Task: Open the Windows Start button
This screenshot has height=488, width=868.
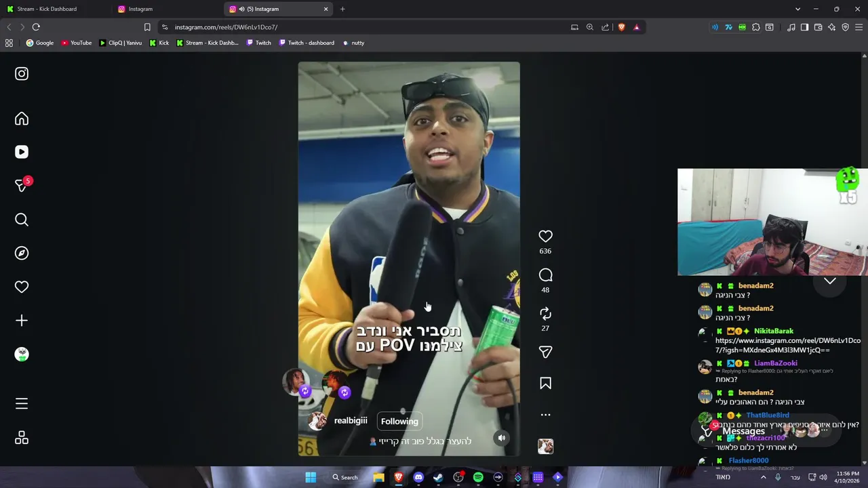Action: click(311, 477)
